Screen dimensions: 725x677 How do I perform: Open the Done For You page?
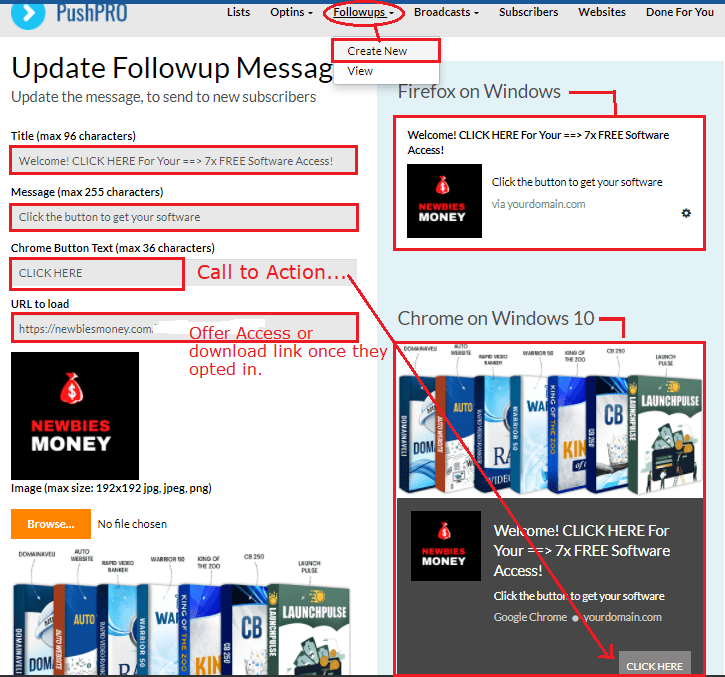680,12
